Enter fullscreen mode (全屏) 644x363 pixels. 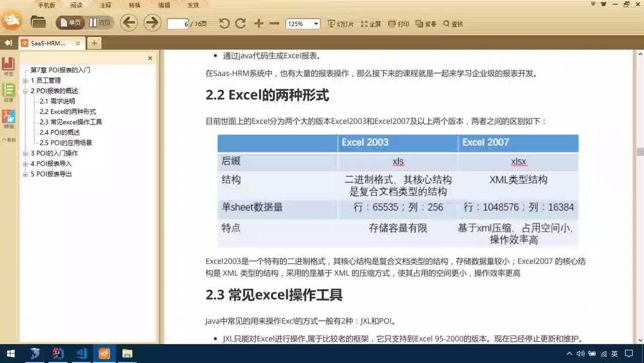pos(371,24)
